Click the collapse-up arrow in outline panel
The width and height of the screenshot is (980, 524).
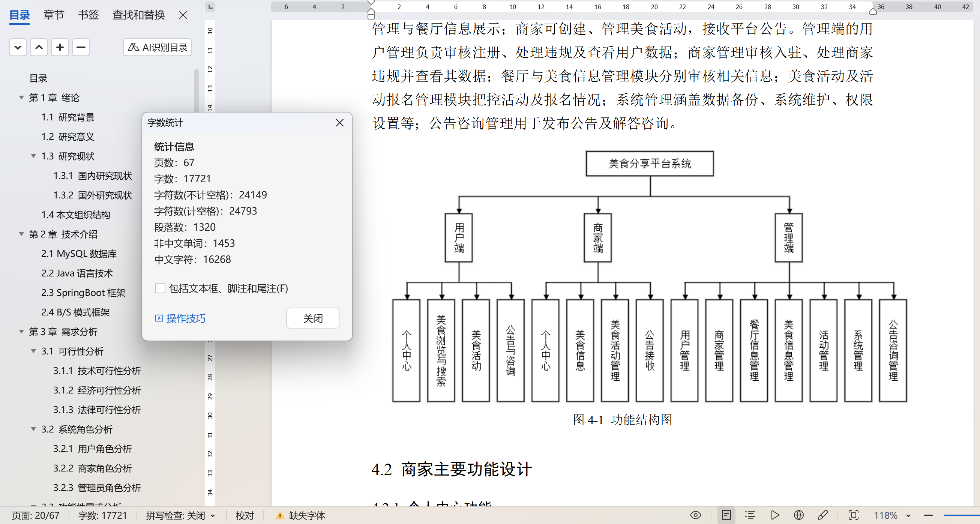point(39,47)
